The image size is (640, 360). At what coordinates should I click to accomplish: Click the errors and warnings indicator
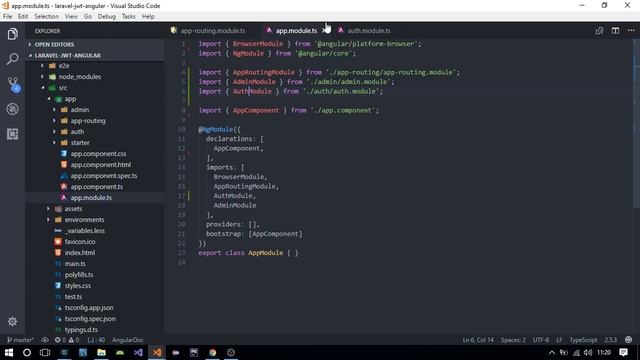click(67, 340)
